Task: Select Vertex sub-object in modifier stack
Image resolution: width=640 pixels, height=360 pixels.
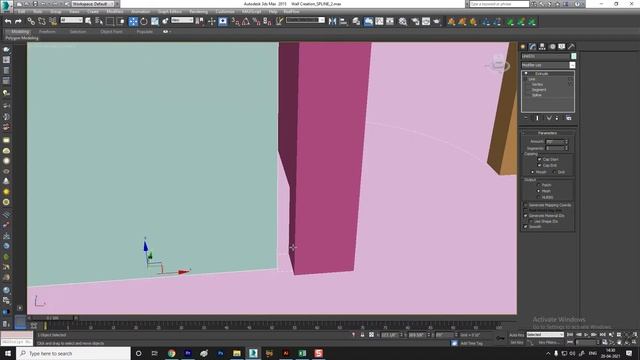Action: [537, 84]
